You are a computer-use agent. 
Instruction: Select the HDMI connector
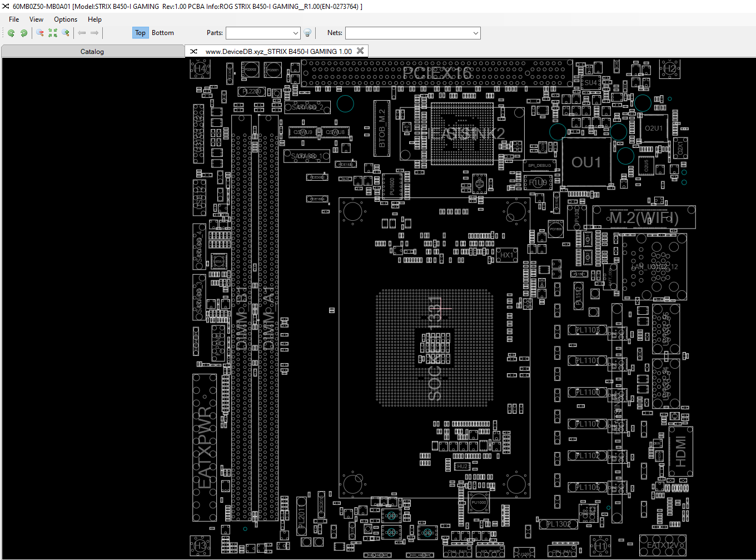pos(681,451)
